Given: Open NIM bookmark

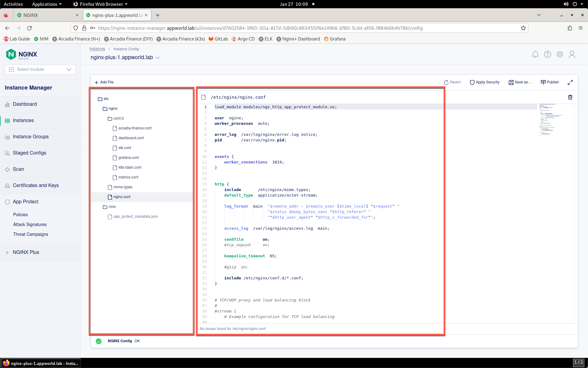Looking at the screenshot, I should [41, 39].
